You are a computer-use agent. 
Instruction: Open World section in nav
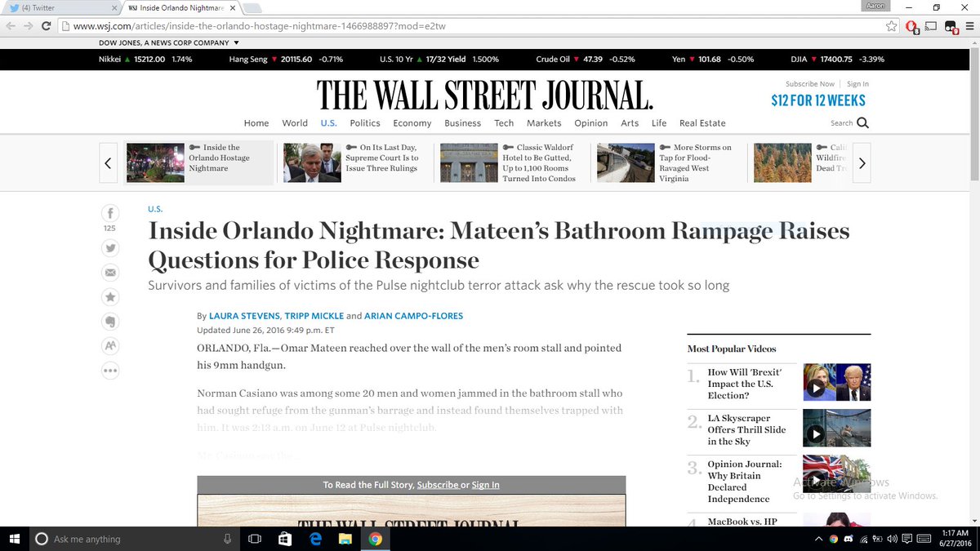(295, 123)
